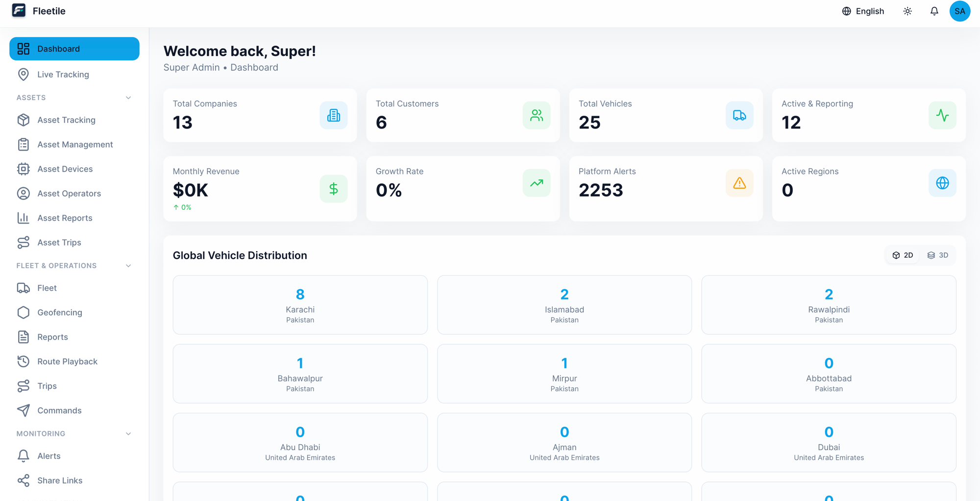Select the Abbottabad distribution card

829,374
